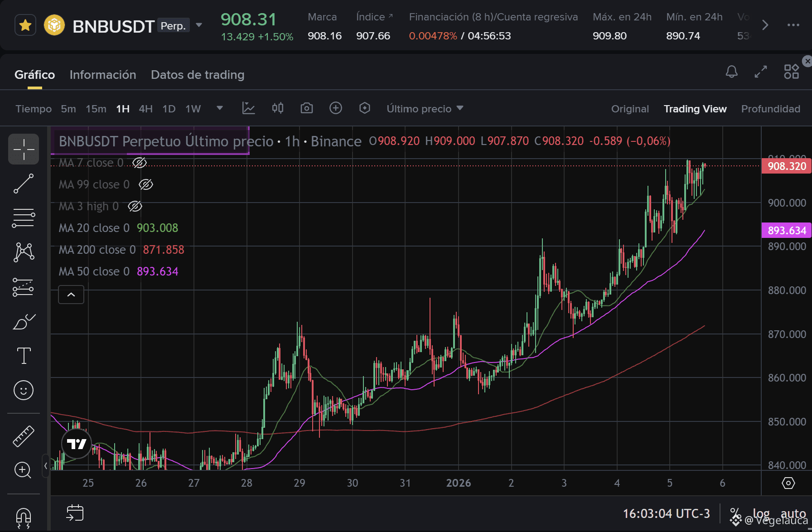
Task: Click the 908.320 current price label
Action: (x=787, y=166)
